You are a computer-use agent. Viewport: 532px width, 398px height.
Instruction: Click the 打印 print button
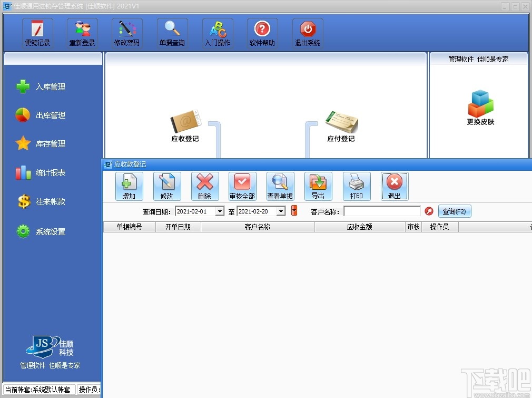tap(357, 187)
